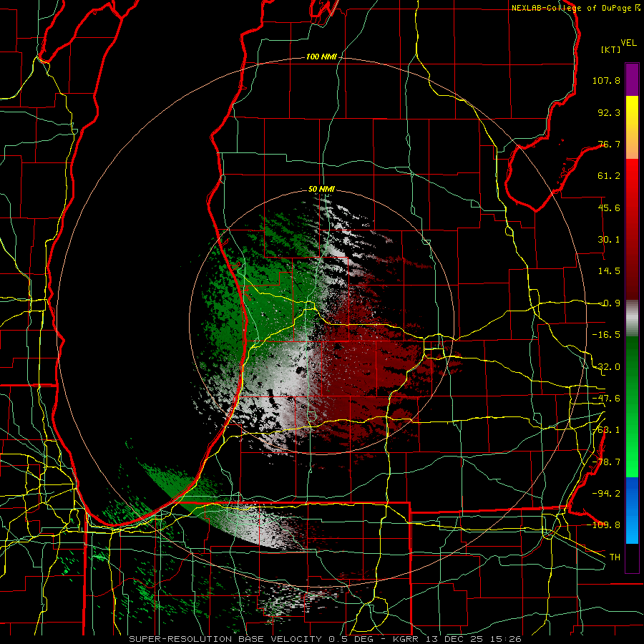
Task: Select the -47.6 scale value
Action: [606, 399]
